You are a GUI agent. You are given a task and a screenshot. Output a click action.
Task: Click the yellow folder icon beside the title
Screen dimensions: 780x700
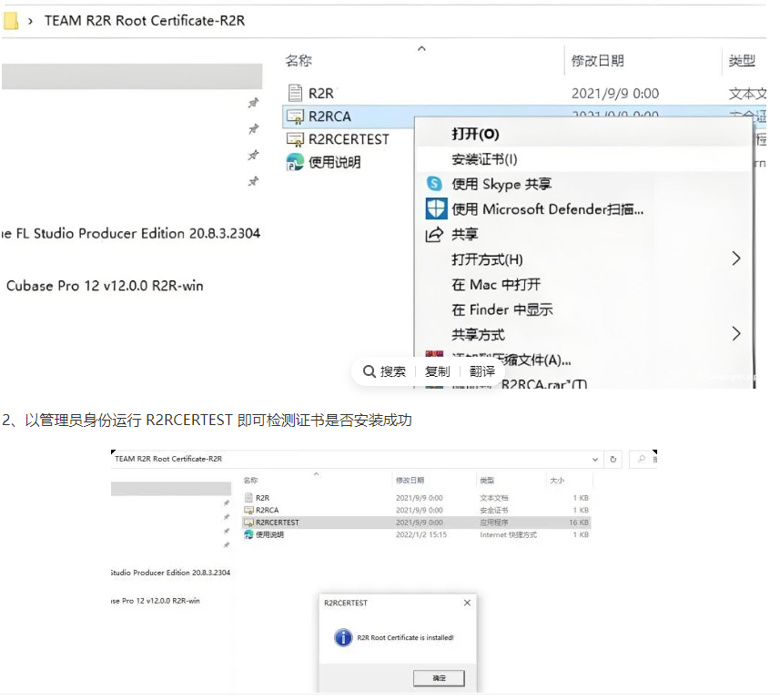coord(10,20)
